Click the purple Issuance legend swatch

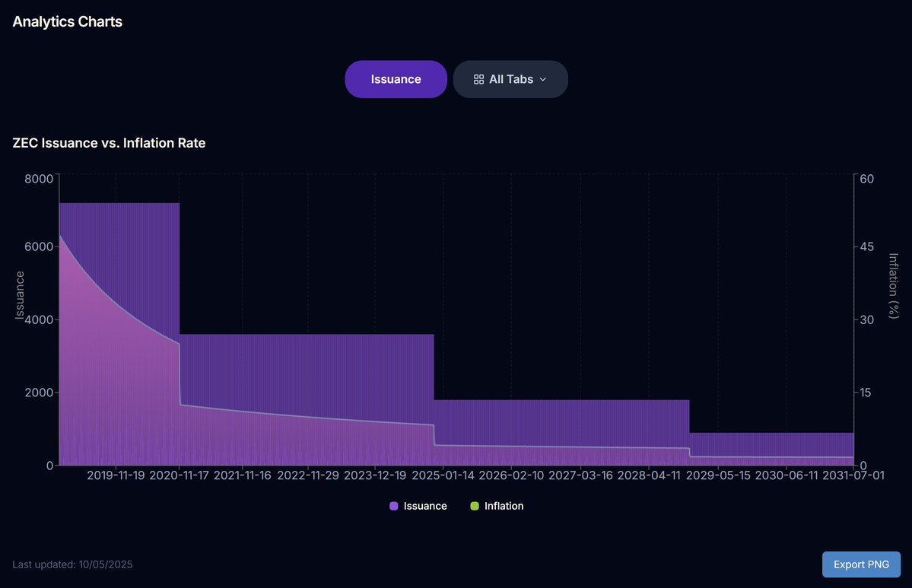[x=394, y=506]
